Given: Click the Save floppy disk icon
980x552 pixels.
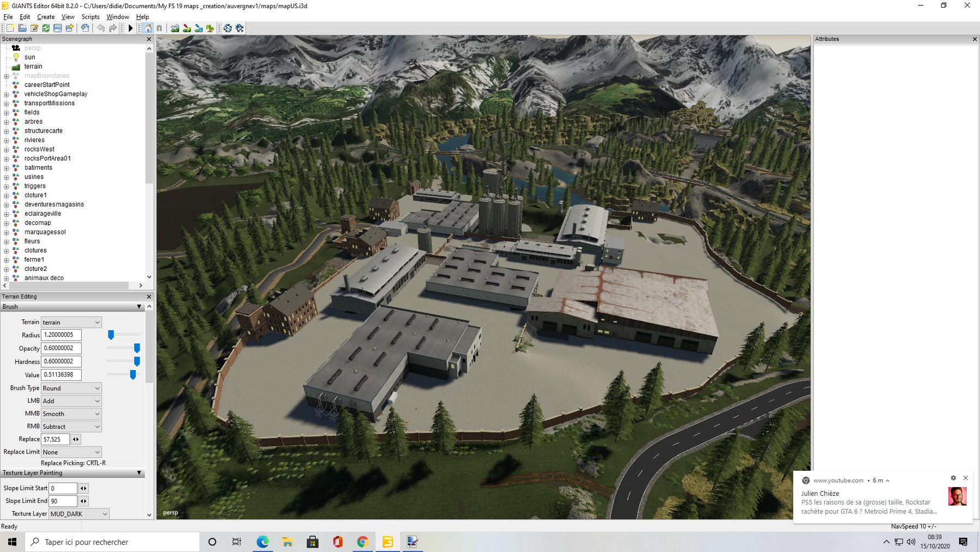Looking at the screenshot, I should [x=58, y=28].
